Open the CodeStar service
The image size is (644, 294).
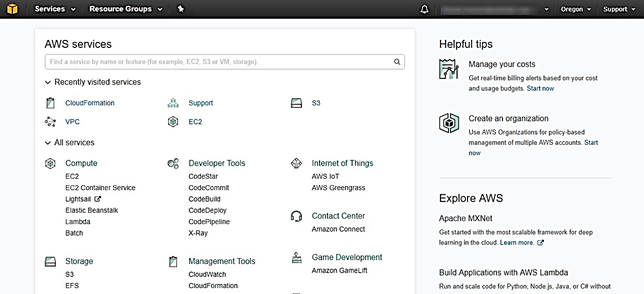(203, 176)
